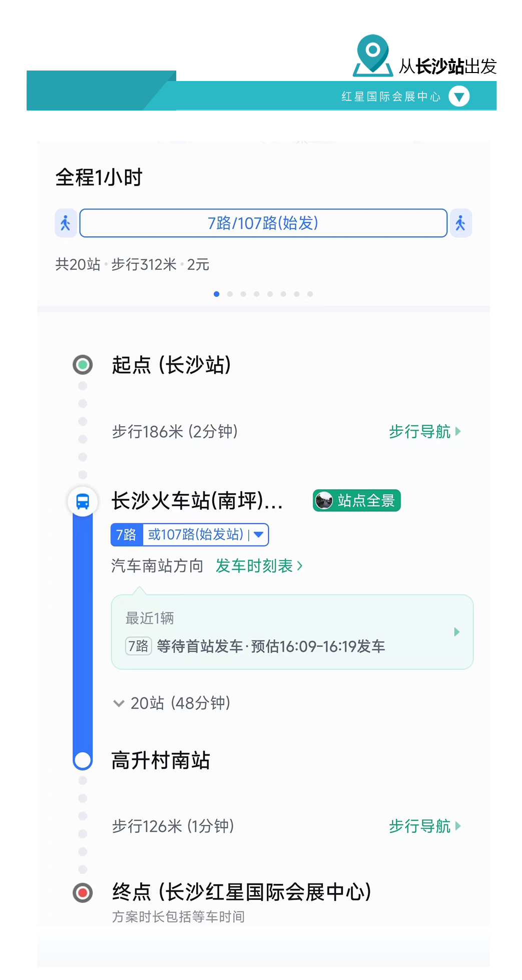Jump to the last route page dot

[x=310, y=294]
